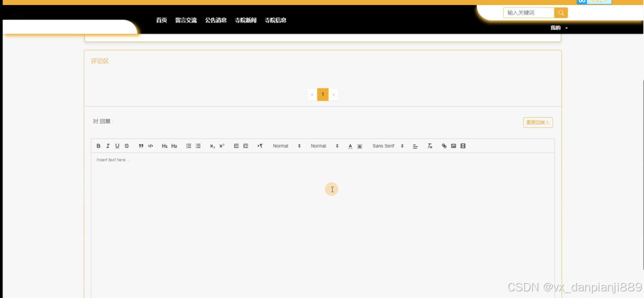The height and width of the screenshot is (298, 644).
Task: Click the search magnifier button
Action: tap(561, 13)
